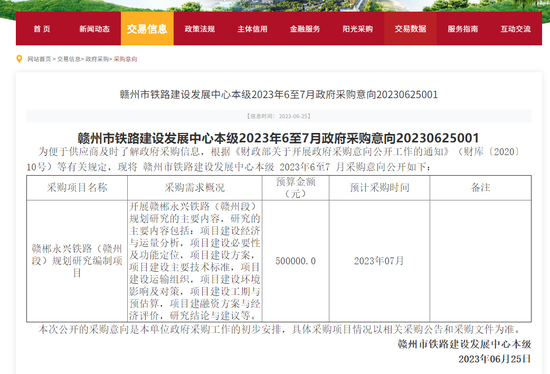Image resolution: width=550 pixels, height=374 pixels.
Task: Click the procurement requirement description cell
Action: tap(195, 261)
